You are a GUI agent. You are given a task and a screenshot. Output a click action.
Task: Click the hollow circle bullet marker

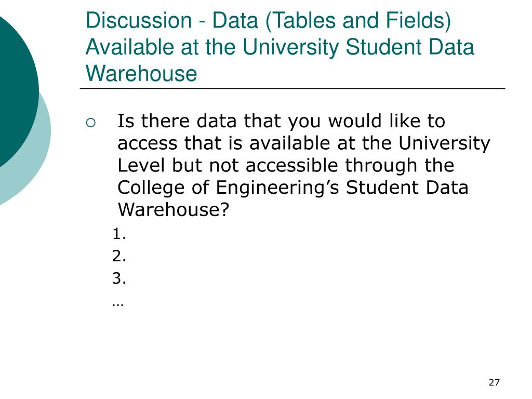tap(91, 123)
